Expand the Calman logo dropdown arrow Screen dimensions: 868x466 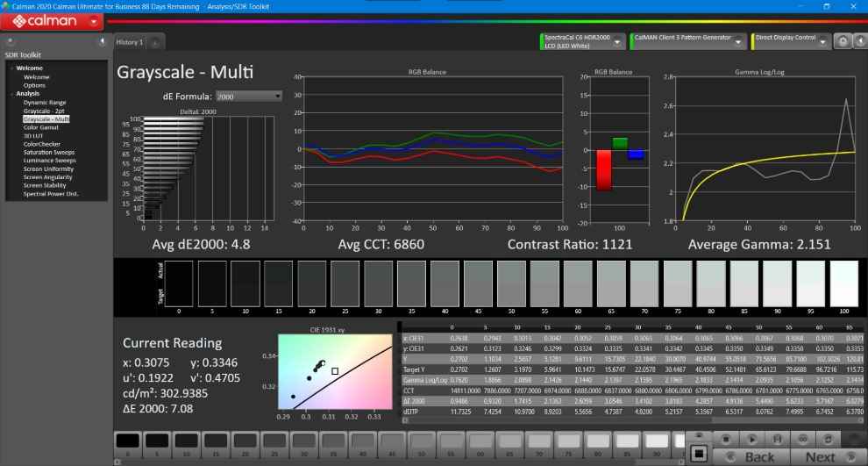[x=94, y=22]
